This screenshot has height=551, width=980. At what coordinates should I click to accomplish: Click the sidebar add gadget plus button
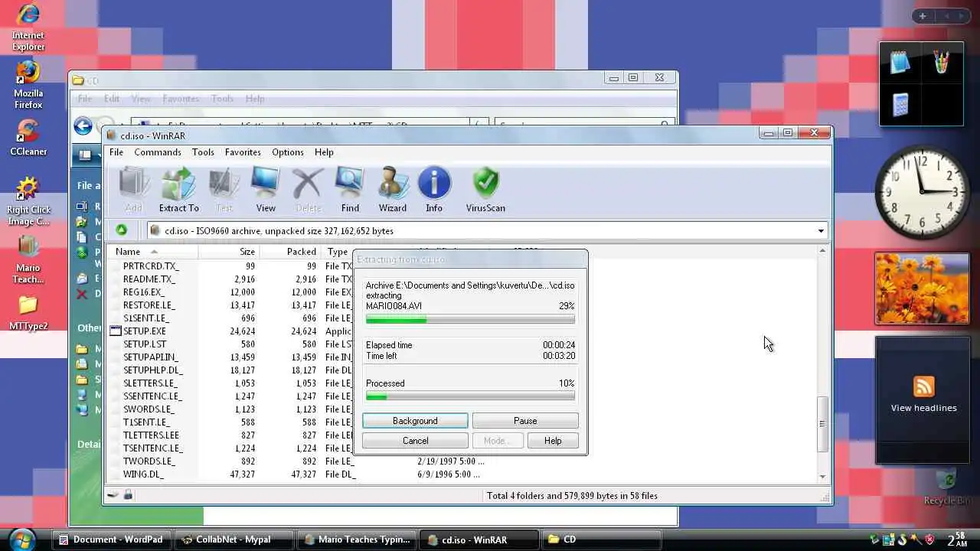coord(923,16)
